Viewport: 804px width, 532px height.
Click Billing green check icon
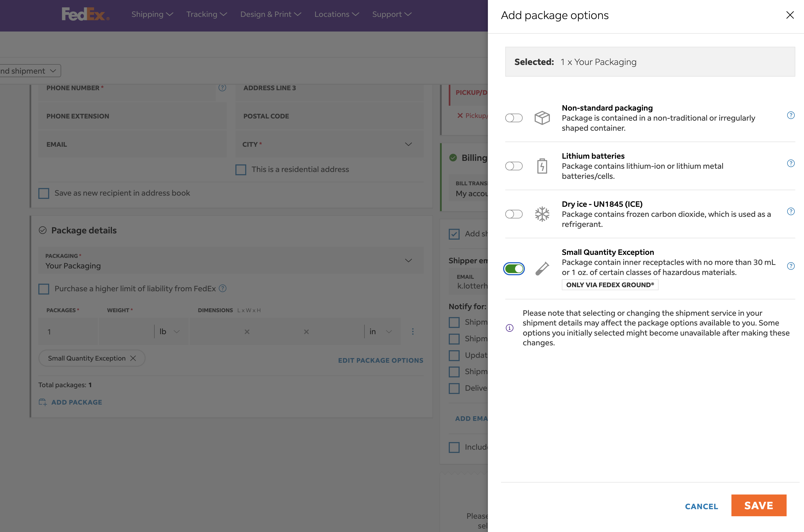pyautogui.click(x=453, y=157)
